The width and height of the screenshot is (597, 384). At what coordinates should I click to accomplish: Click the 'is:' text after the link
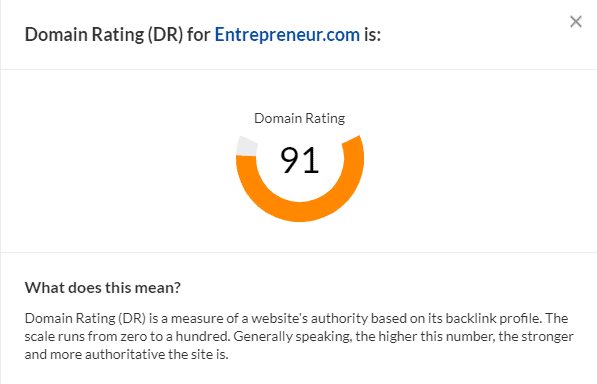[372, 35]
